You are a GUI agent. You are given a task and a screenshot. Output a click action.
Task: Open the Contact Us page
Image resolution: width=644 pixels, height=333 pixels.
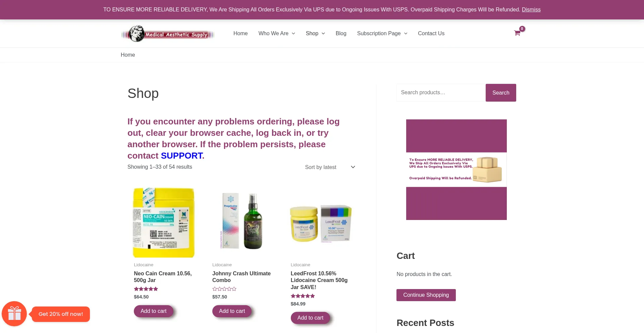click(431, 34)
